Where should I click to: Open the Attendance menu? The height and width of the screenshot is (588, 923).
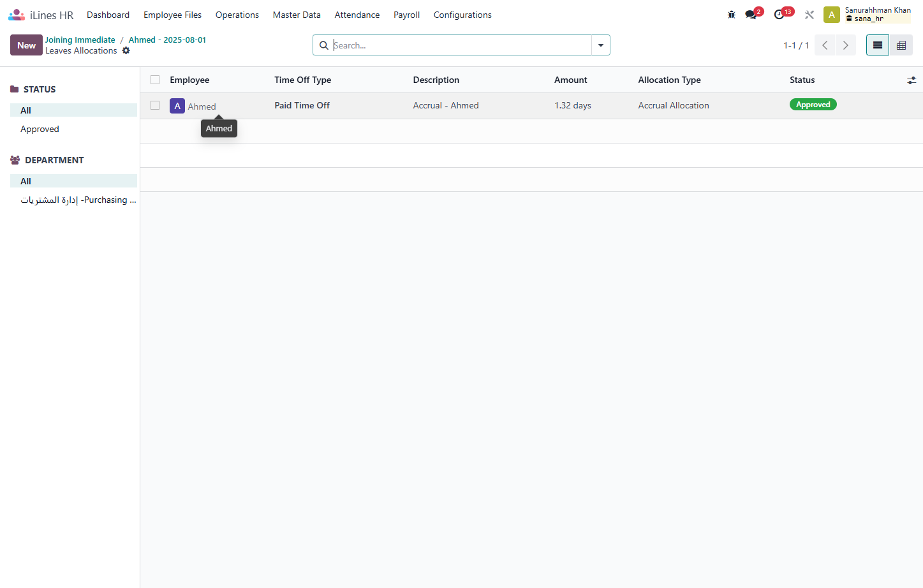coord(357,15)
